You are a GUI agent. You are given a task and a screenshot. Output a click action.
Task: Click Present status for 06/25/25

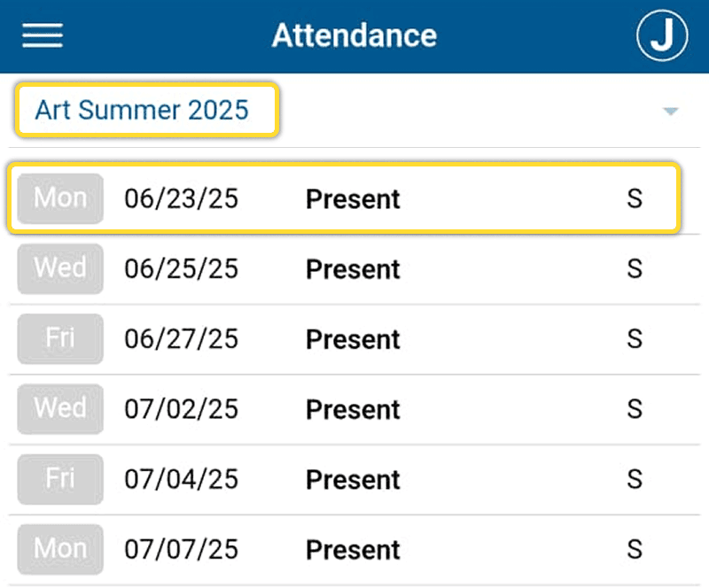[x=353, y=269]
